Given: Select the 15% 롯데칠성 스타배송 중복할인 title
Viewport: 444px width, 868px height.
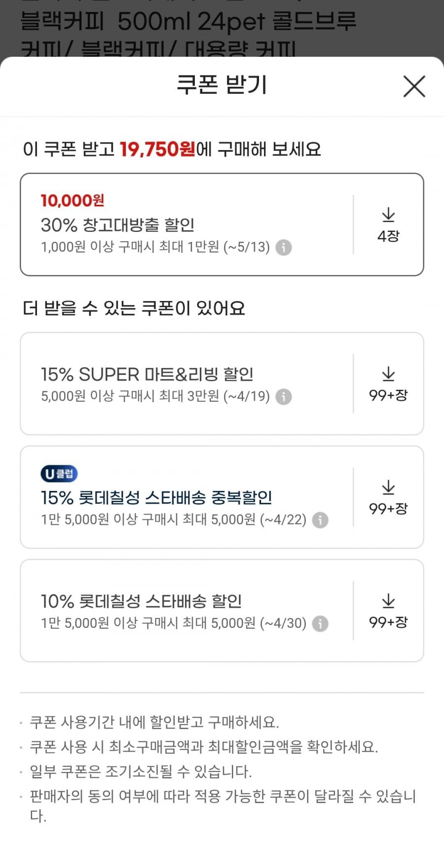Looking at the screenshot, I should pos(156,497).
